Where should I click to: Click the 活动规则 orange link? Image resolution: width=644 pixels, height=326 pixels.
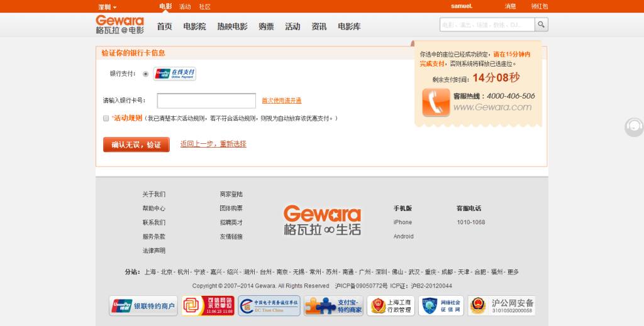tap(128, 118)
